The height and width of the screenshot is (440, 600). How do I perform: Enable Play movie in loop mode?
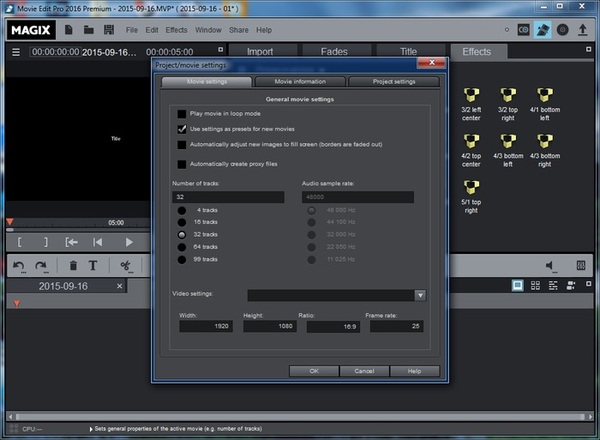coord(181,115)
